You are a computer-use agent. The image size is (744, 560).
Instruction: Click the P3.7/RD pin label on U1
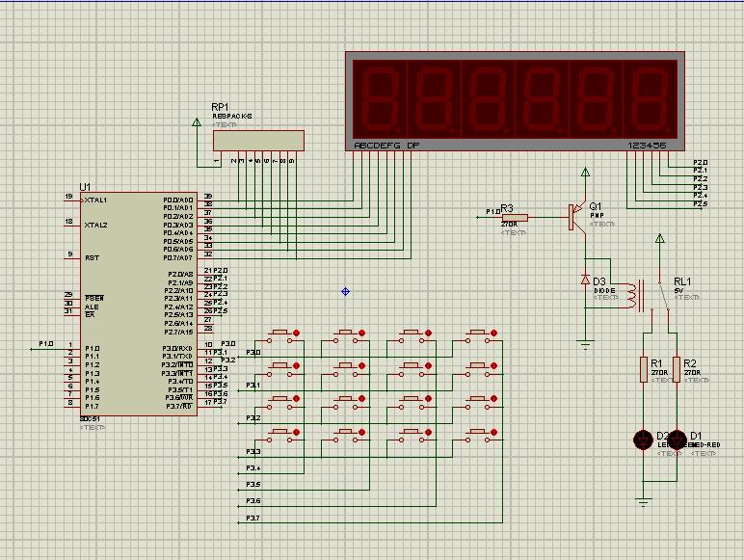(x=179, y=407)
